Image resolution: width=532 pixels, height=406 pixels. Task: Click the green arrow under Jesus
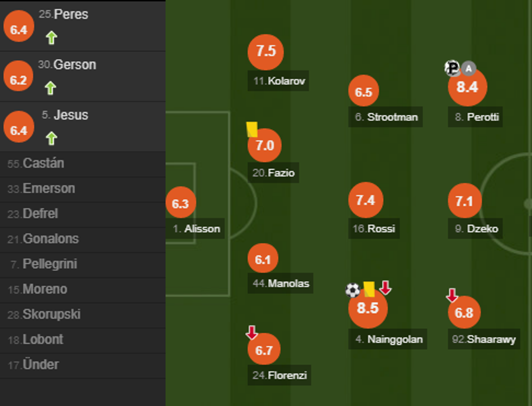tap(51, 138)
